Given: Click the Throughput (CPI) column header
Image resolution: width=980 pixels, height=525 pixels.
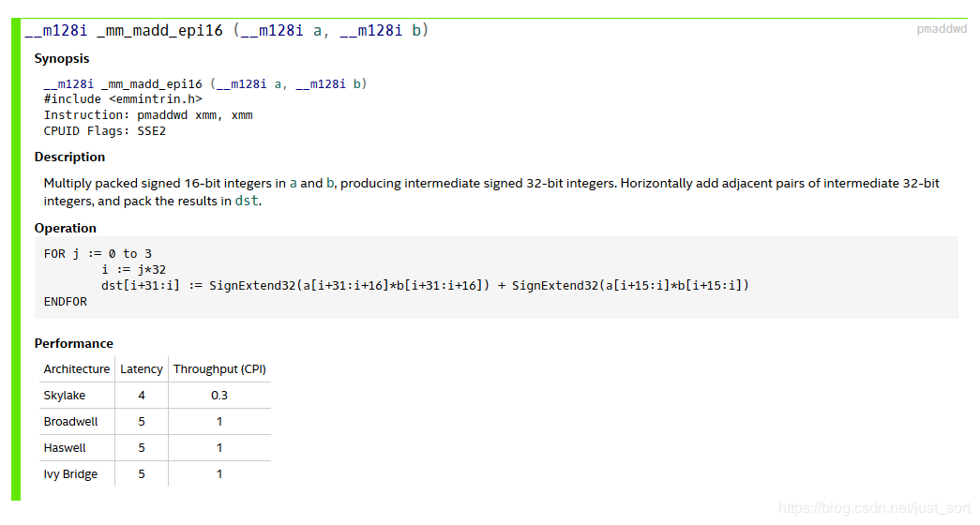Looking at the screenshot, I should coord(219,369).
